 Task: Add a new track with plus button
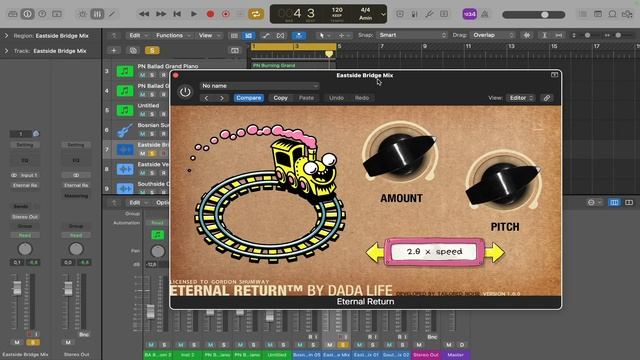click(114, 50)
